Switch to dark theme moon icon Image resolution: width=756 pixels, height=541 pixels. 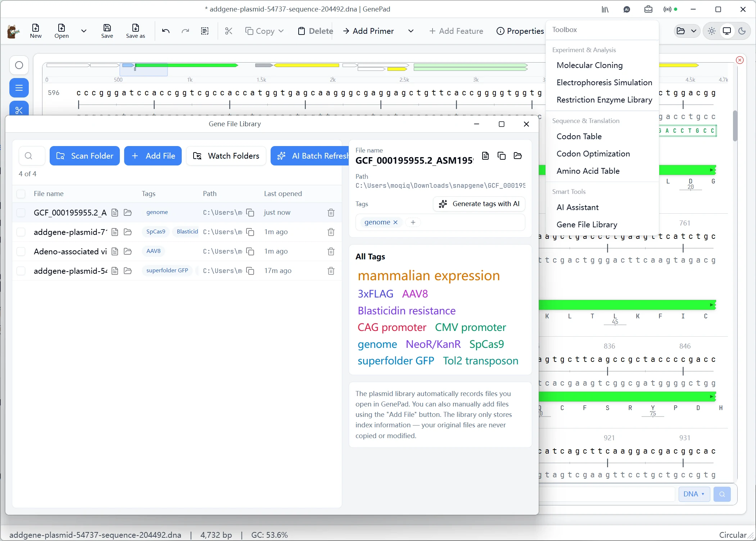[x=742, y=31]
